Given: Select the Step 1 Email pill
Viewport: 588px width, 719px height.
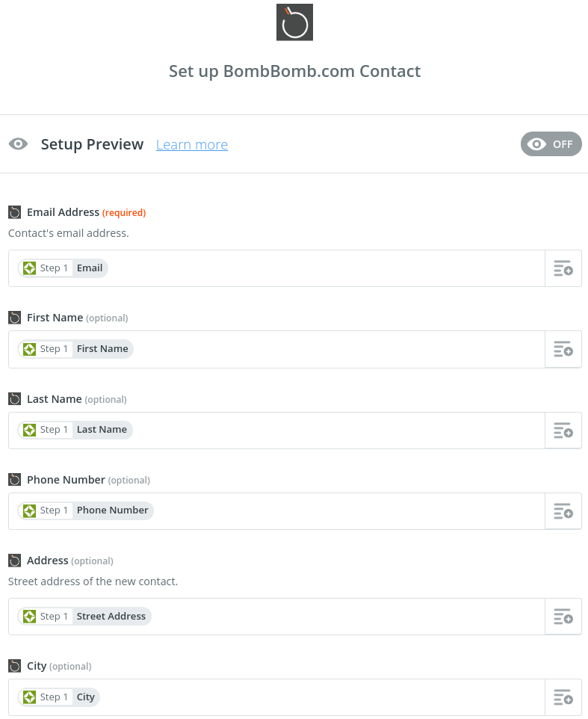Looking at the screenshot, I should [63, 268].
